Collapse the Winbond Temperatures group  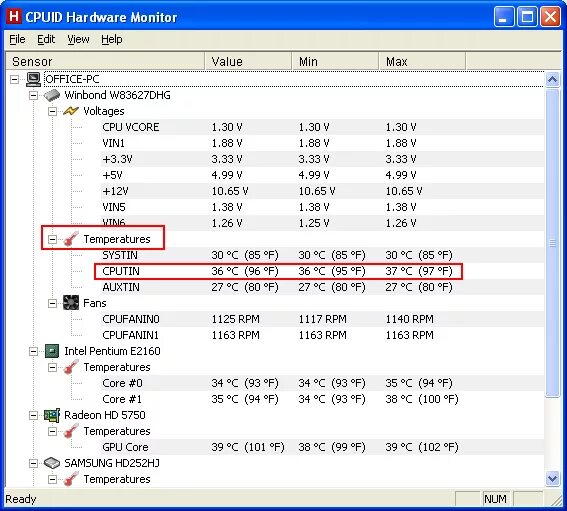click(52, 239)
